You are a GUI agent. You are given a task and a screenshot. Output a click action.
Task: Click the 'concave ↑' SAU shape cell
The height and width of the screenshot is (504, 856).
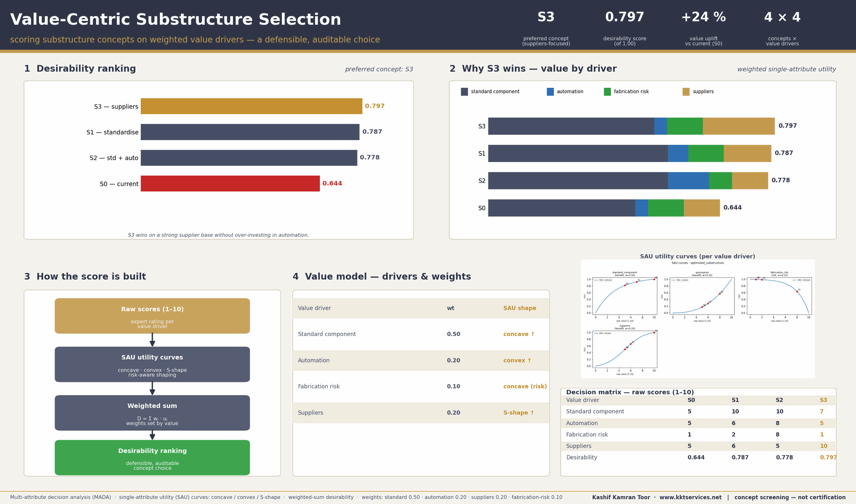tap(519, 334)
